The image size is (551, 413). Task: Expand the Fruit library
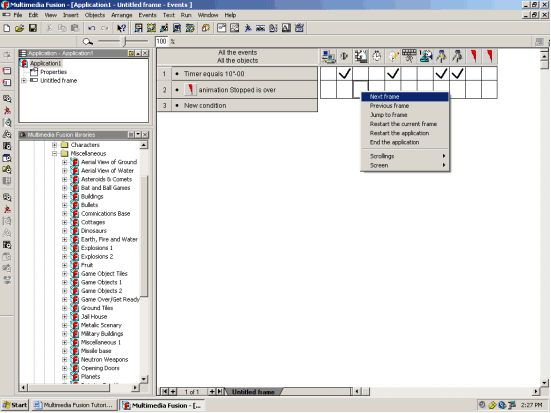tap(65, 265)
